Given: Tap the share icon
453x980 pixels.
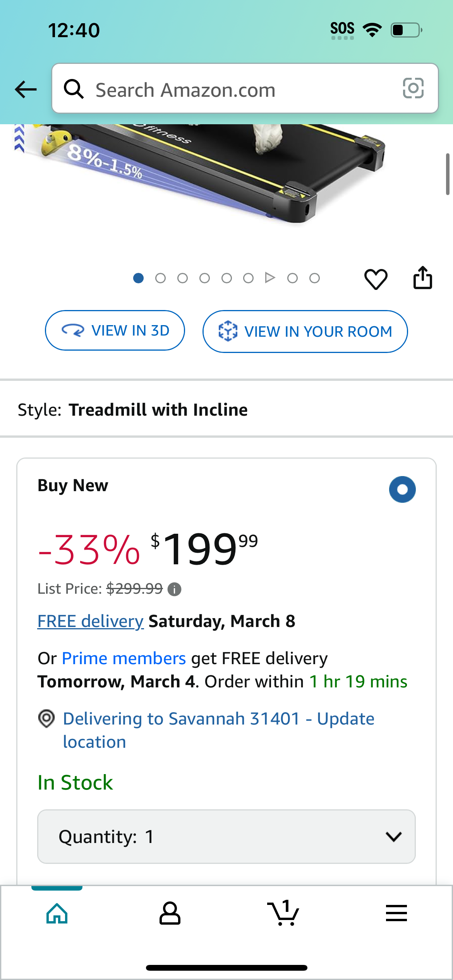Looking at the screenshot, I should click(422, 278).
